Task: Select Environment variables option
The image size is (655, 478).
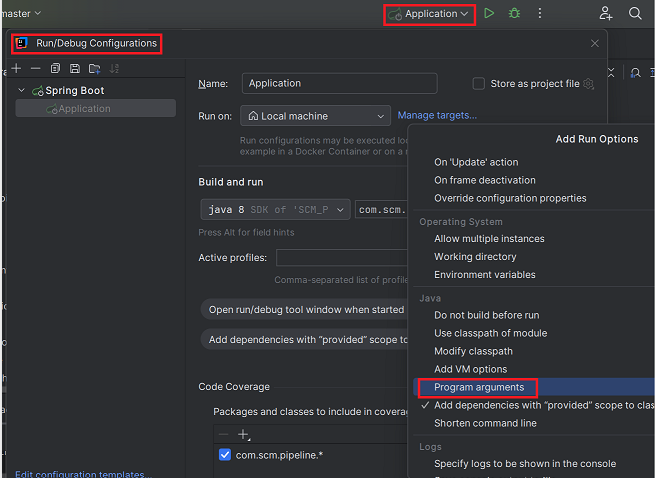Action: tap(485, 275)
